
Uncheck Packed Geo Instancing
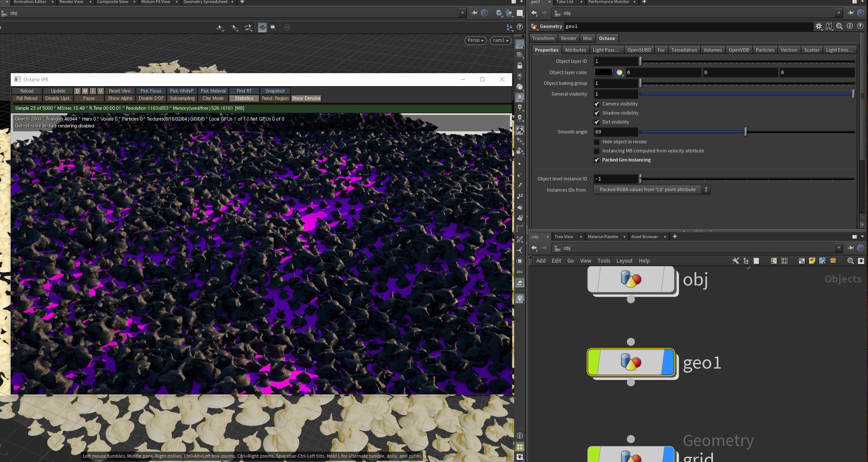click(597, 160)
